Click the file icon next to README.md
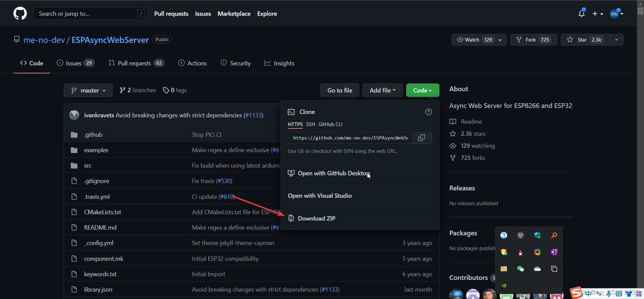The width and height of the screenshot is (644, 299). pos(74,227)
